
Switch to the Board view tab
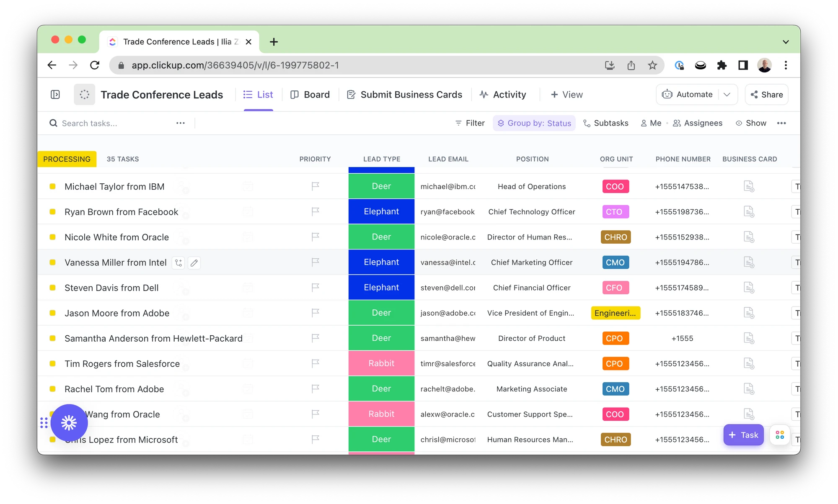[310, 95]
